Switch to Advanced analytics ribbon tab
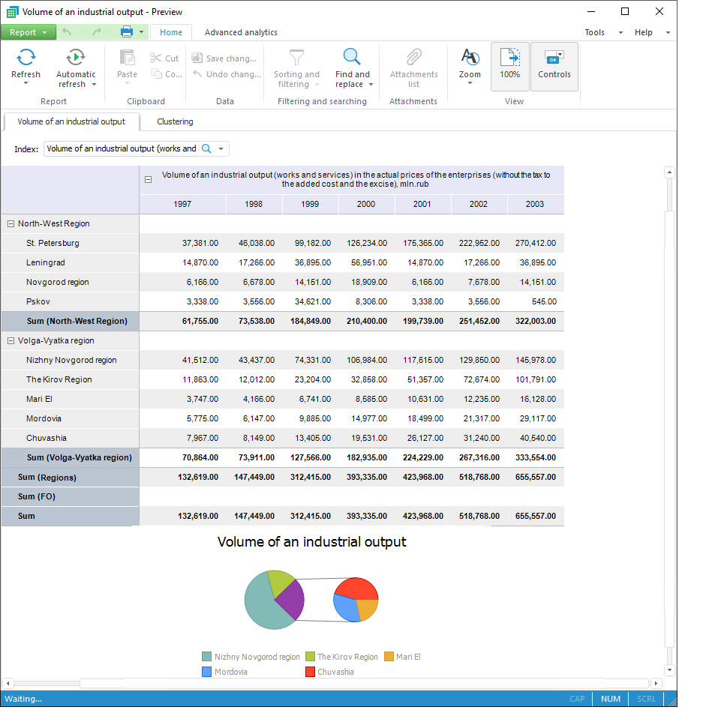Image resolution: width=706 pixels, height=728 pixels. tap(241, 32)
